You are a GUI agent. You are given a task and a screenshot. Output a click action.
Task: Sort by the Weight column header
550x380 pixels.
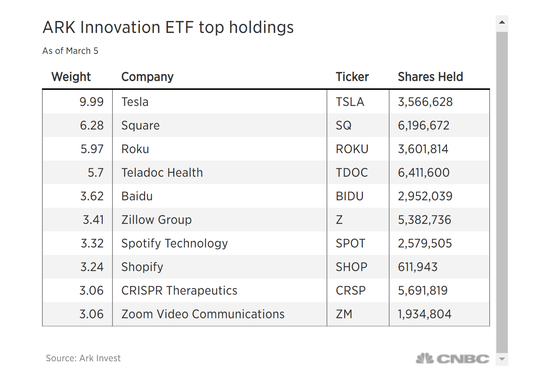pyautogui.click(x=71, y=76)
